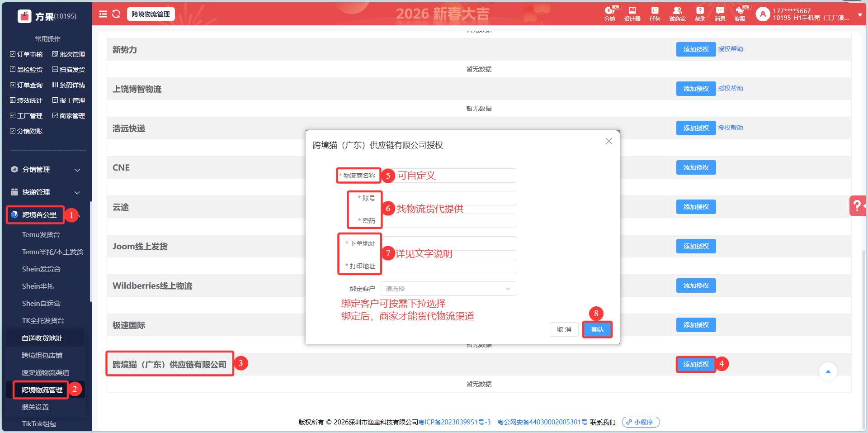Click the user avatar icon
This screenshot has height=433, width=868.
763,14
